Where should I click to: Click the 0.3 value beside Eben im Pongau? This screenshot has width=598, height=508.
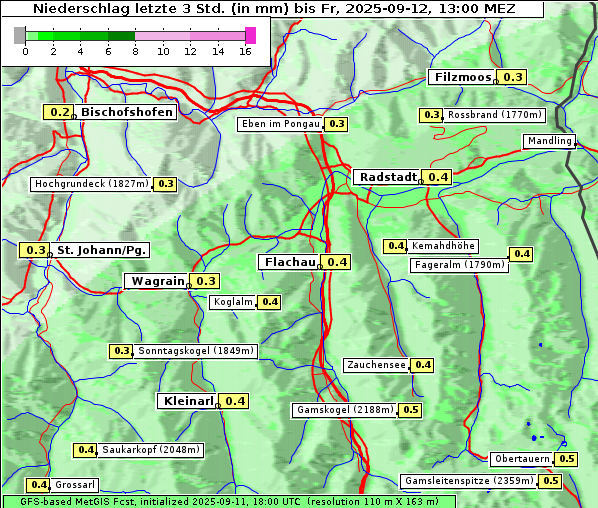[336, 124]
